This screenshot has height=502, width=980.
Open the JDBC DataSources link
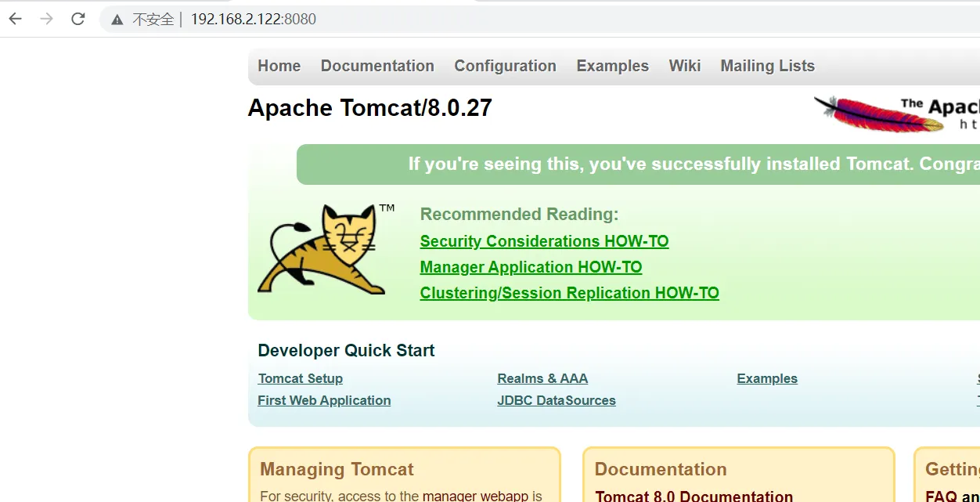point(557,400)
